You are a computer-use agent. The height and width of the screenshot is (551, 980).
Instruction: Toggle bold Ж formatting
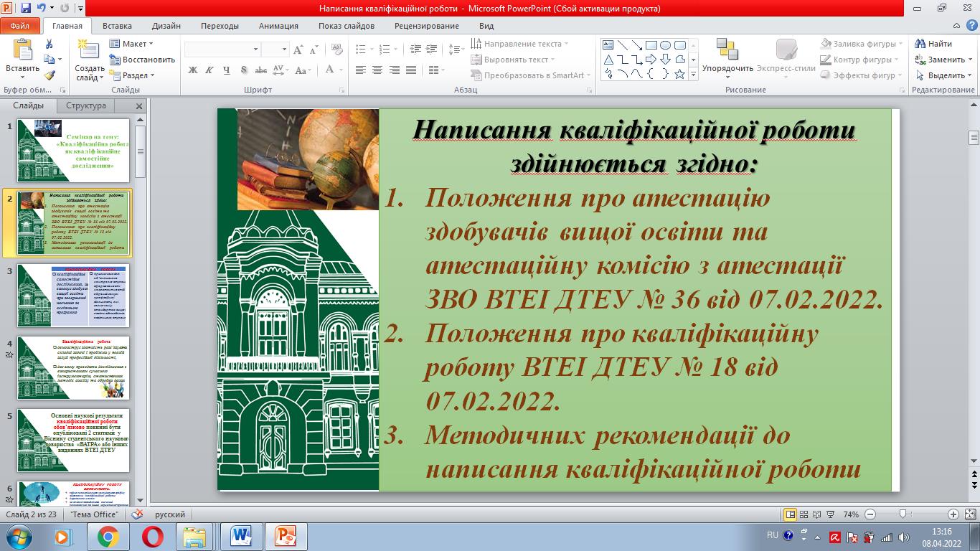tap(192, 70)
